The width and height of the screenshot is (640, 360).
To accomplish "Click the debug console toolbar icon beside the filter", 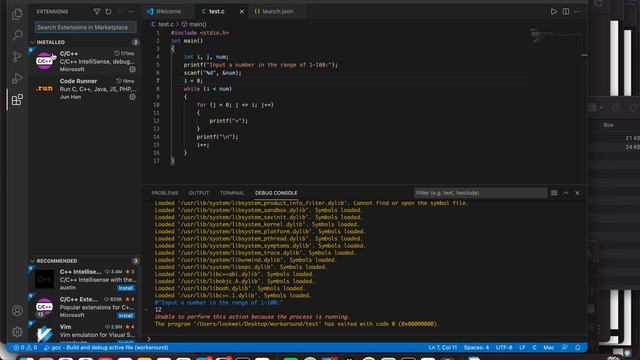I will point(554,193).
